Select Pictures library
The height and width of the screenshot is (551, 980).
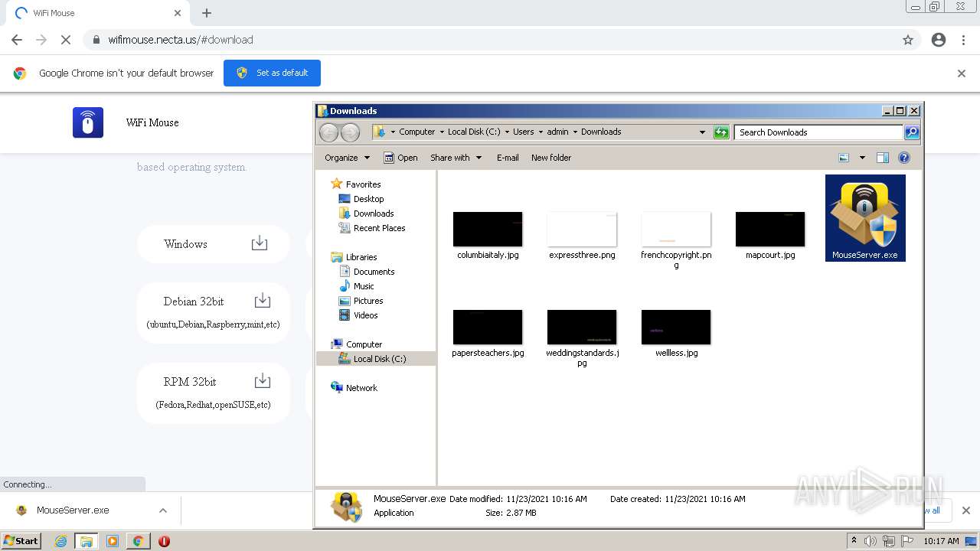point(368,301)
